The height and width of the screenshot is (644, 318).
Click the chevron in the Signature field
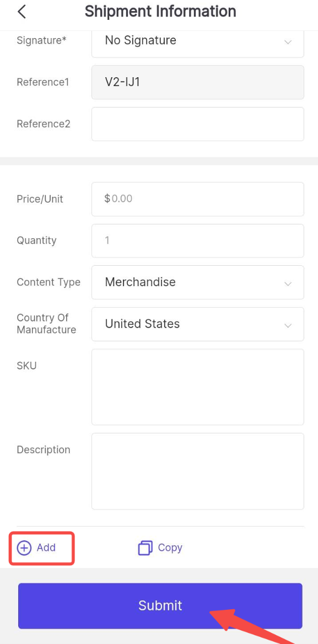pos(288,42)
